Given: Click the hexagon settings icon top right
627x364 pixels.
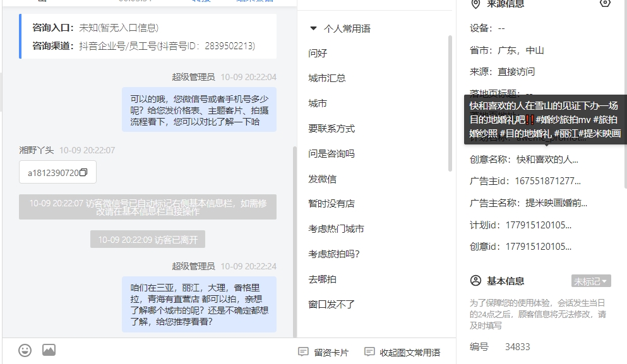Looking at the screenshot, I should [x=606, y=3].
